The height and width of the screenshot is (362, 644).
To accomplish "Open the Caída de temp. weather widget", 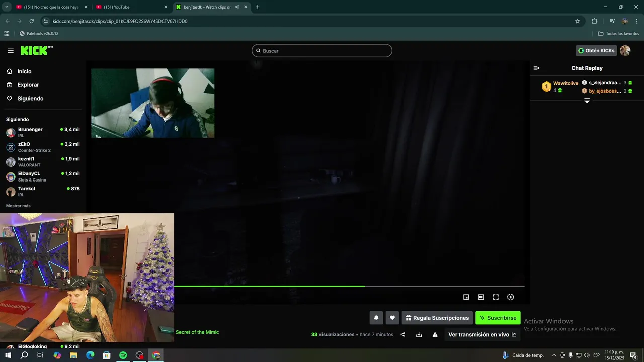I will tap(523, 355).
